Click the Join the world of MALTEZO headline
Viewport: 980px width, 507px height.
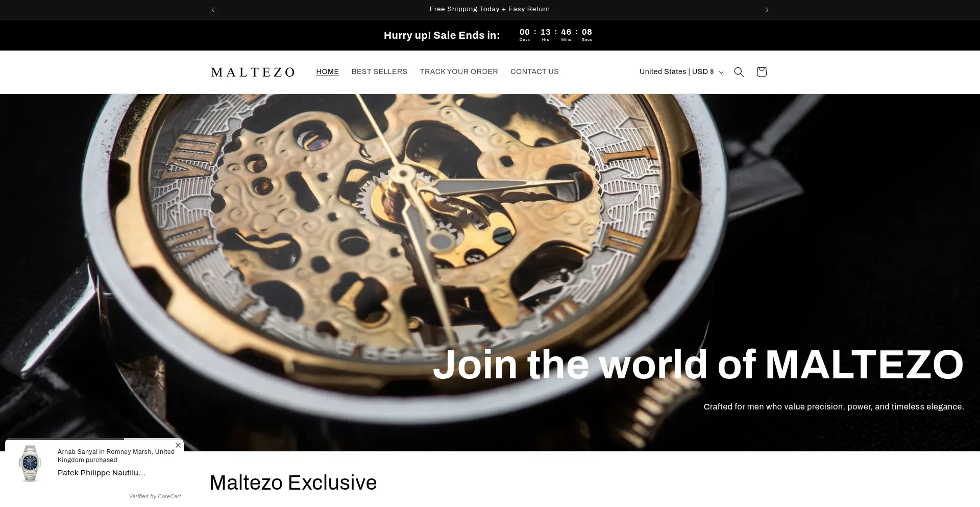698,365
